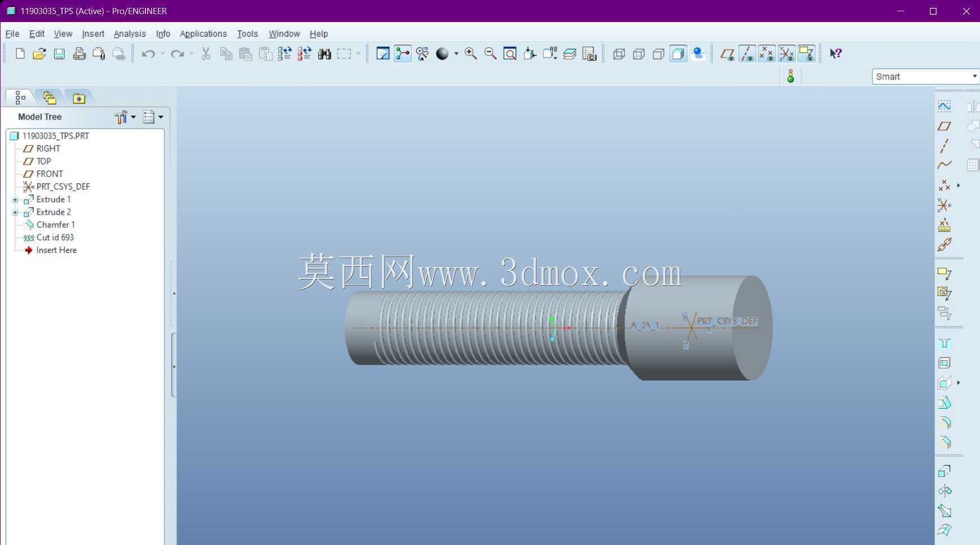The width and height of the screenshot is (980, 545).
Task: Open the redo history dropdown arrow
Action: coord(191,54)
